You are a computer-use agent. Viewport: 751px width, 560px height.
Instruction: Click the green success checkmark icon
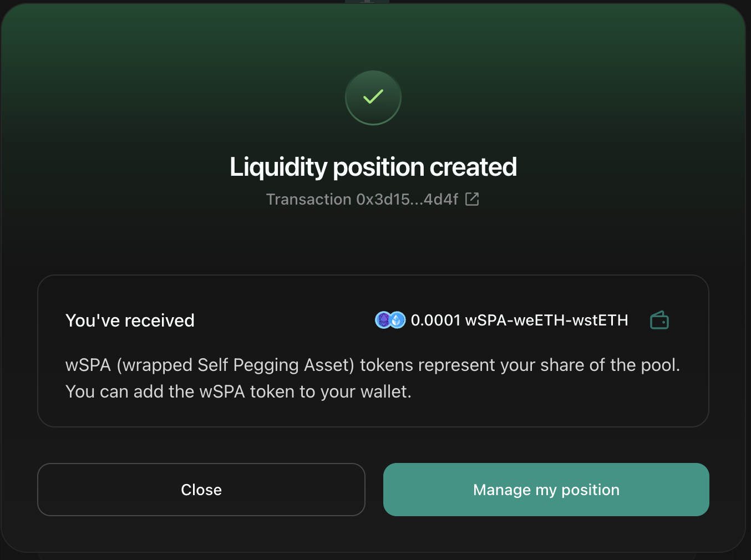click(373, 98)
